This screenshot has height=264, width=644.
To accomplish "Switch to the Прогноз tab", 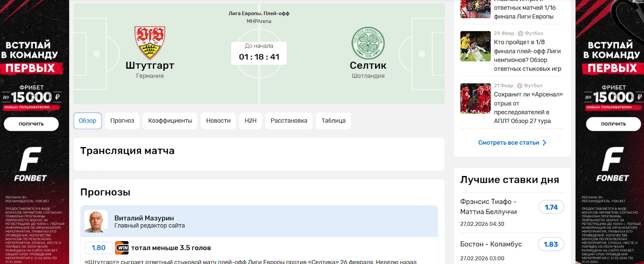I will coord(122,121).
